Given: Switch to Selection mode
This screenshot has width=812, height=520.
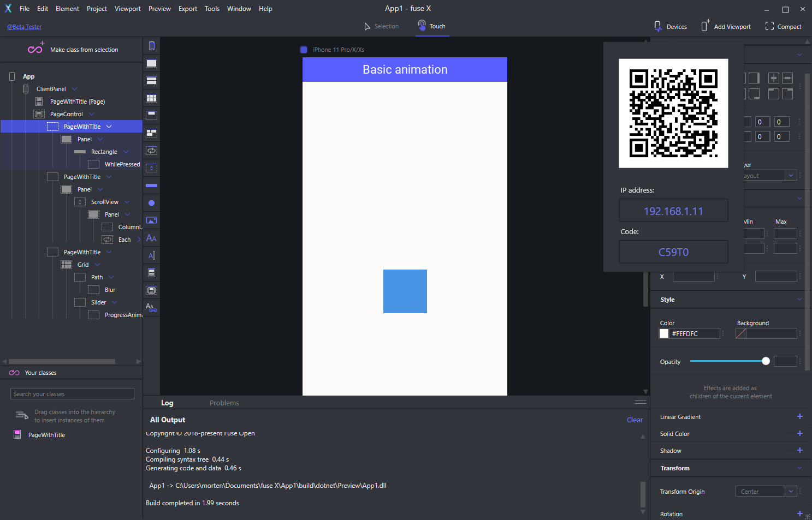Looking at the screenshot, I should pos(381,26).
